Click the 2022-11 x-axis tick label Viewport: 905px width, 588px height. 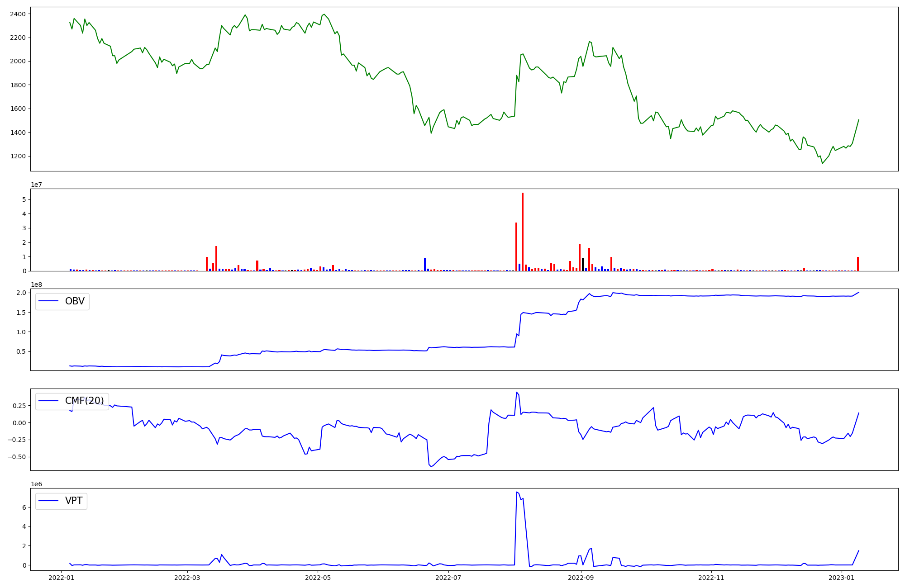pos(711,578)
